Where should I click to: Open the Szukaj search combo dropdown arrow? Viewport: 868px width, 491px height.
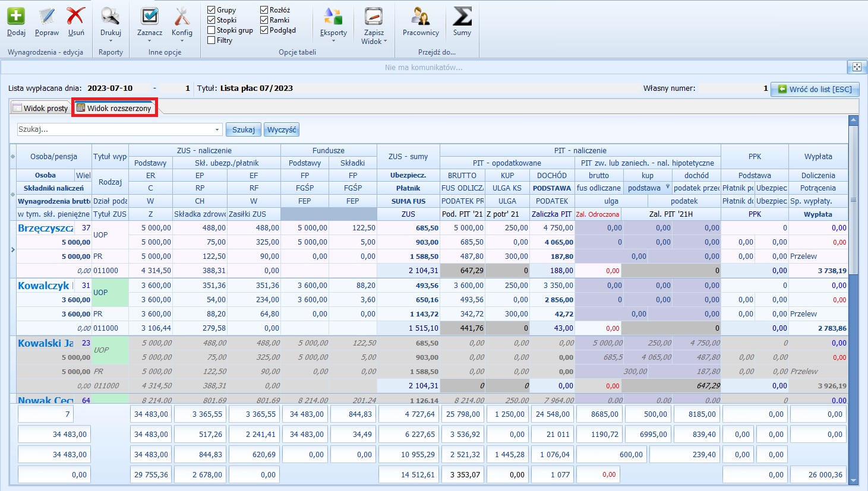point(217,129)
